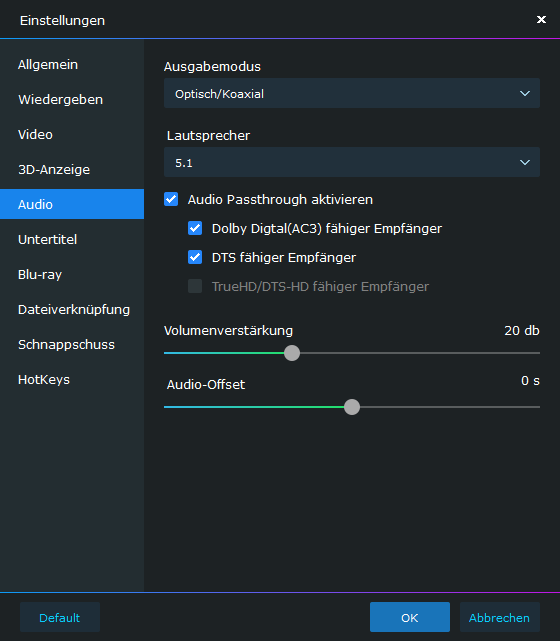Screen dimensions: 560x641
Task: Open the Lautsprecher 5.1 dropdown
Action: pos(352,162)
